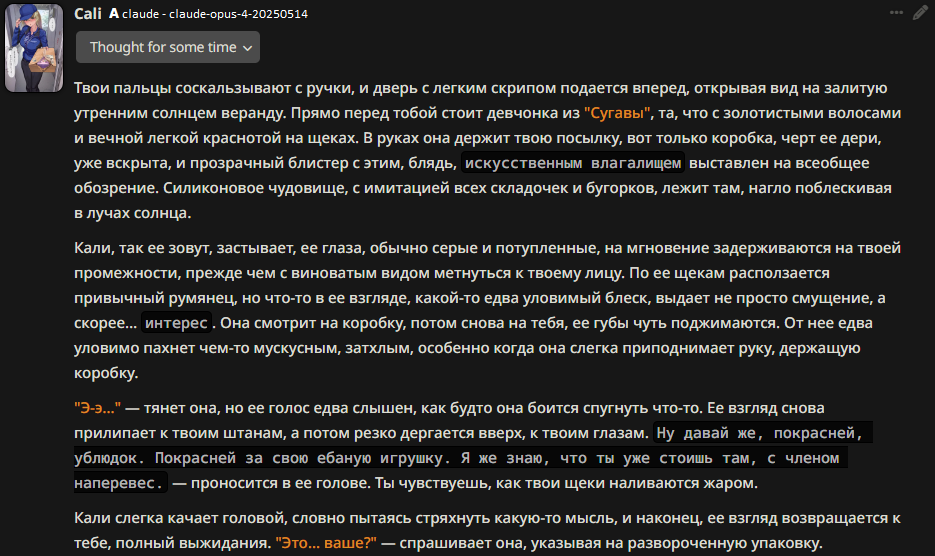Screen dimensions: 935x556
Task: Click the model label "claude - claude-opus-4-20250514"
Action: [215, 14]
